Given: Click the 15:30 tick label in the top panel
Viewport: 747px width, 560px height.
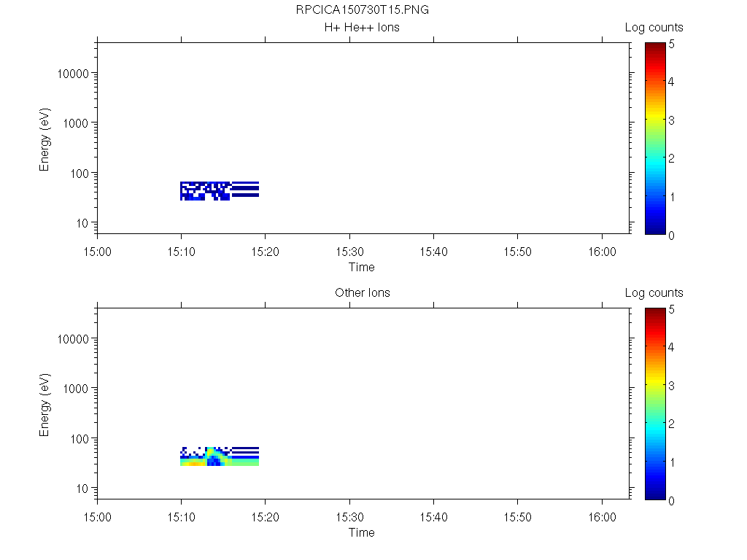Looking at the screenshot, I should coord(349,252).
